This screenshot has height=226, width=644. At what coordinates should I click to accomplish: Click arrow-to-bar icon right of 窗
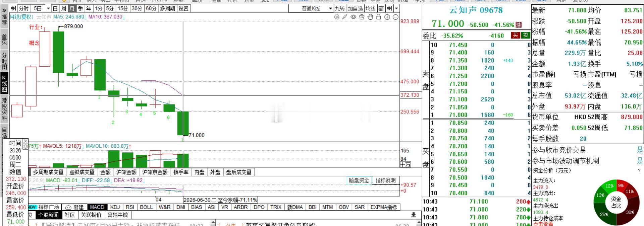pyautogui.click(x=389, y=8)
